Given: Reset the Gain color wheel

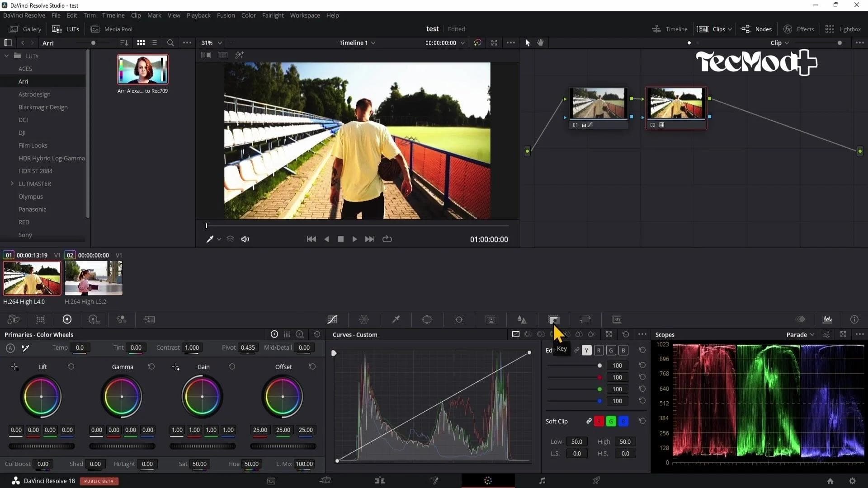Looking at the screenshot, I should pos(232,366).
